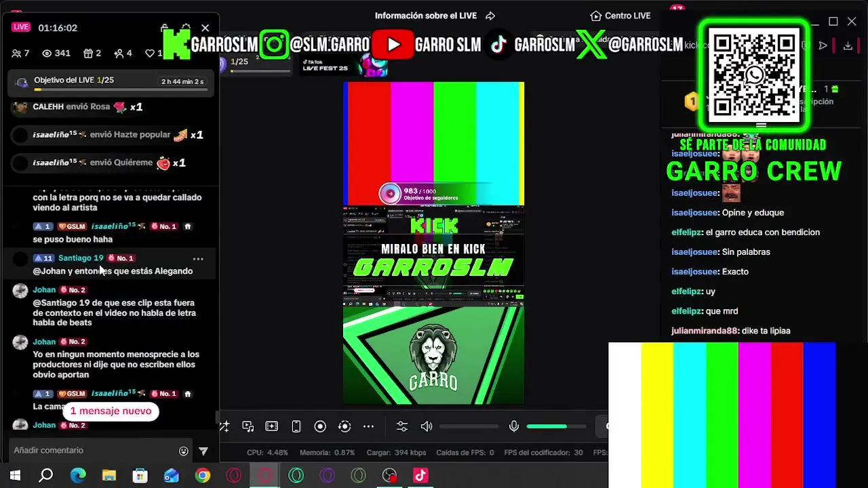
Task: Open Google Chrome from the taskbar
Action: 203,476
